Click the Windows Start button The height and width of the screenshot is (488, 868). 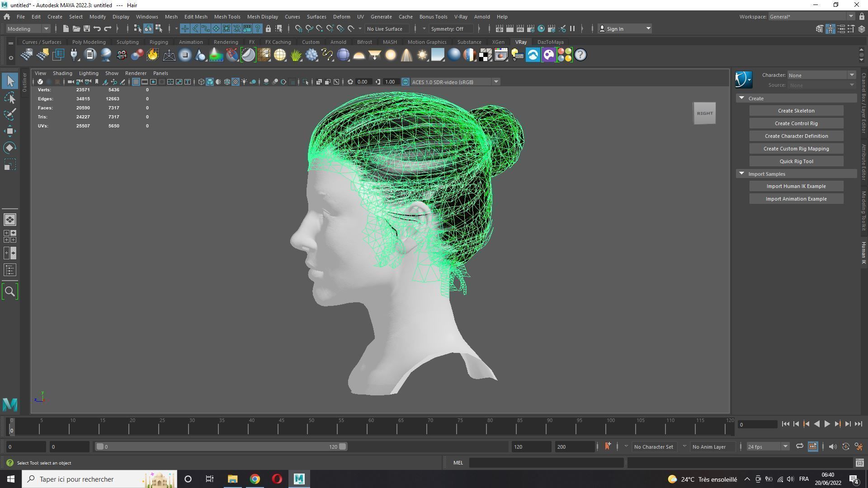pos(11,479)
